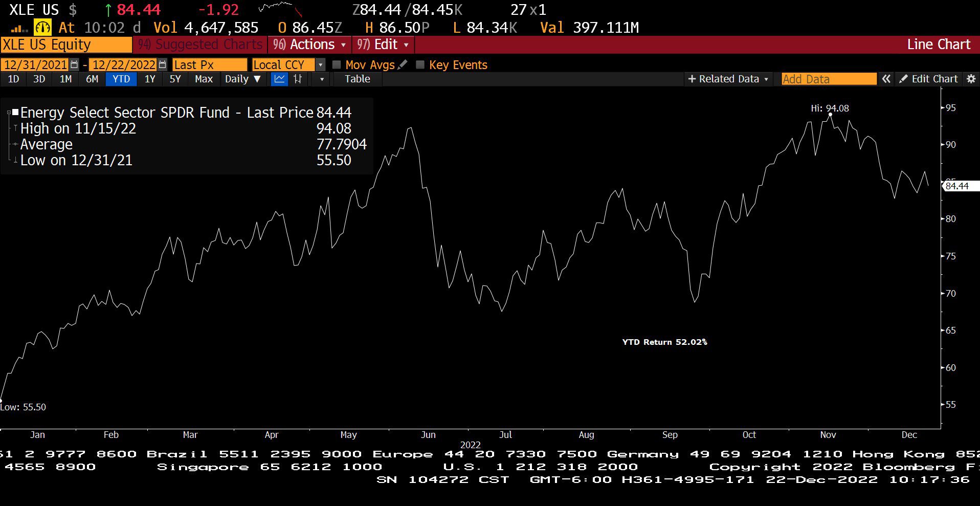Open chart type options dropdown arrow
The width and height of the screenshot is (980, 506).
[x=322, y=79]
